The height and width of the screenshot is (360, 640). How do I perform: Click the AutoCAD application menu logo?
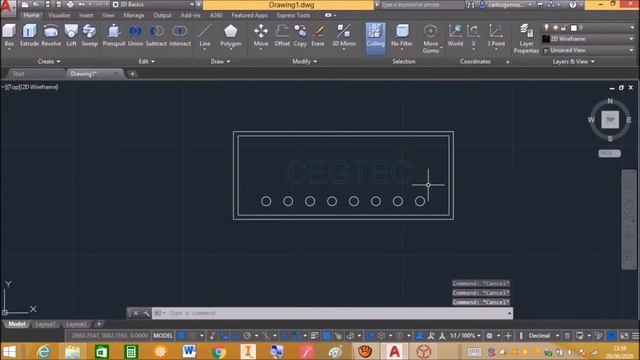[x=8, y=8]
